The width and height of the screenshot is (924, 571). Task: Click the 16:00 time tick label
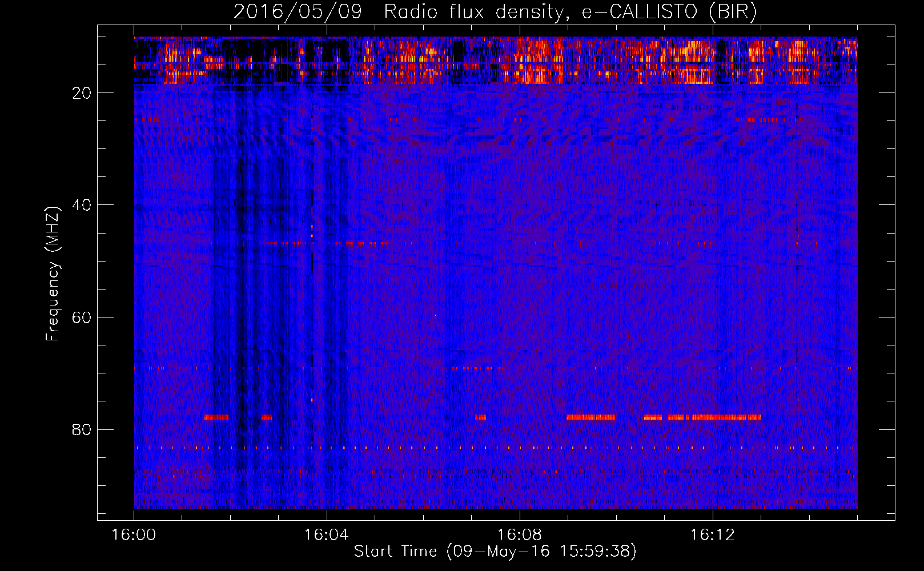coord(134,535)
